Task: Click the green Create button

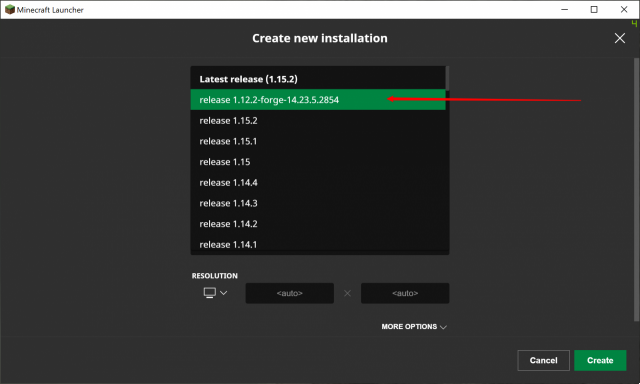Action: click(x=600, y=360)
